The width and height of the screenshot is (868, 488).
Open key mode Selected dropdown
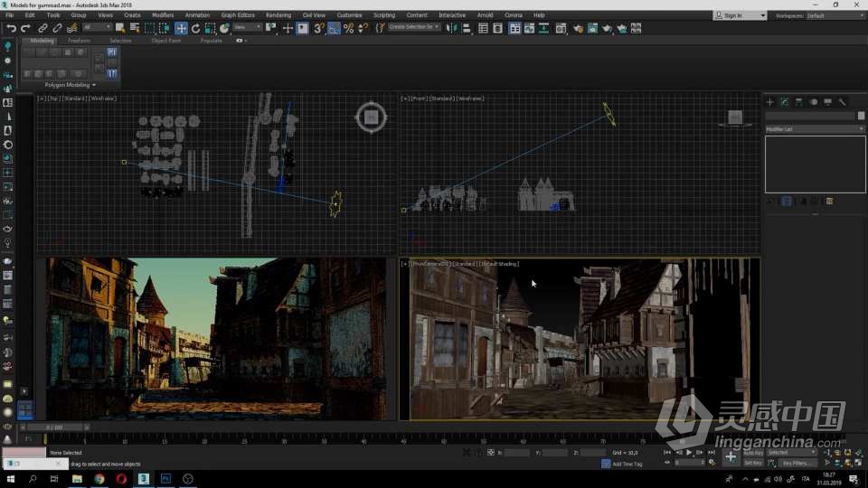(x=792, y=453)
